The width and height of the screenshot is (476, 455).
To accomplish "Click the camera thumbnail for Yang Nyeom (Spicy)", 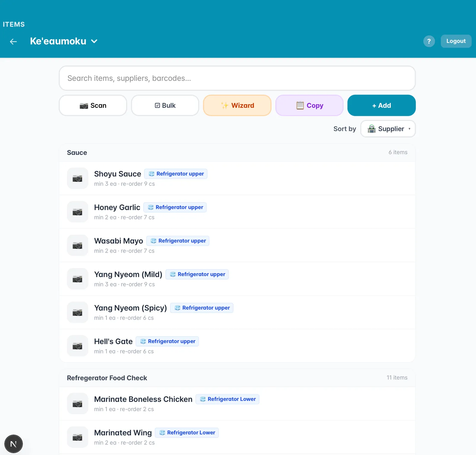I will [x=78, y=312].
